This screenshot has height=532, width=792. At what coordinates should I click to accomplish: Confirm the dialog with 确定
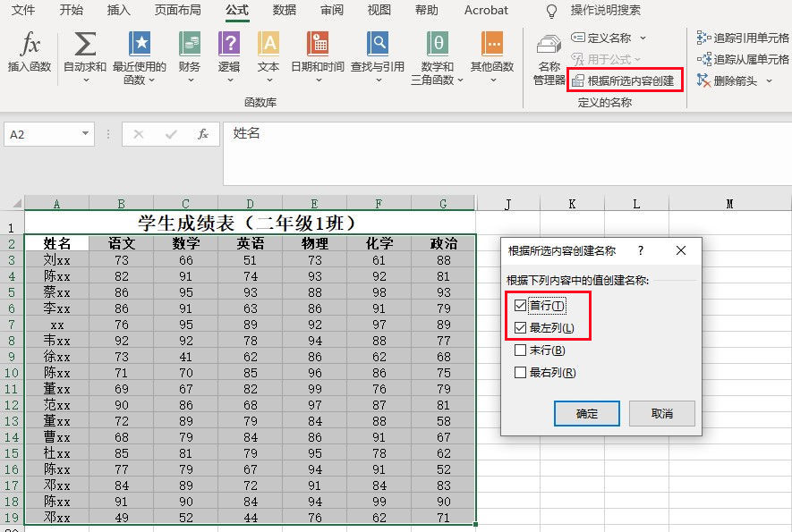tap(587, 413)
